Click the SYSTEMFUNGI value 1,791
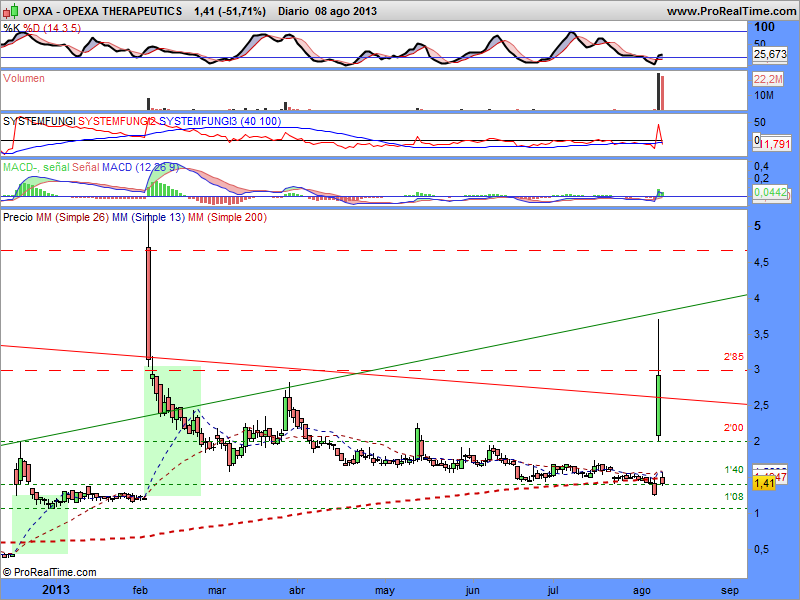 point(775,144)
